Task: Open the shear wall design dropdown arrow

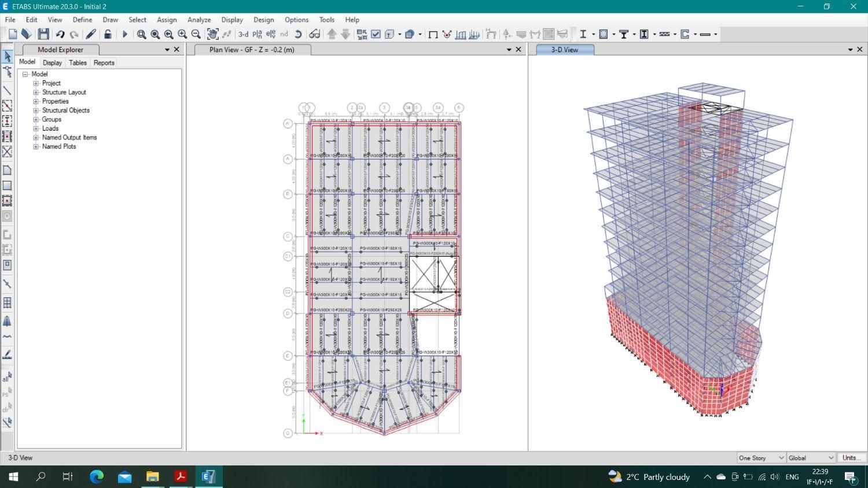Action: pyautogui.click(x=695, y=35)
